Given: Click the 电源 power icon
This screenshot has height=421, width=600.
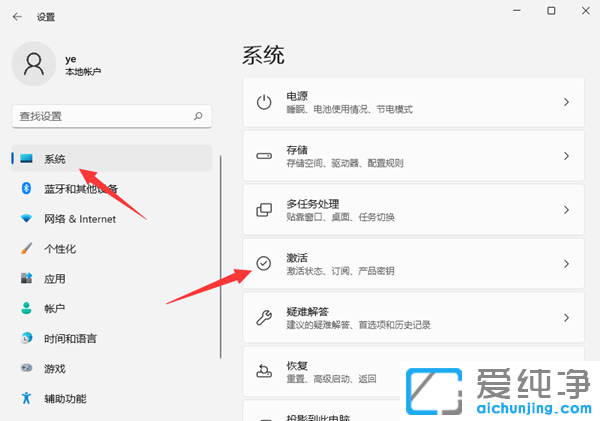Looking at the screenshot, I should tap(264, 102).
